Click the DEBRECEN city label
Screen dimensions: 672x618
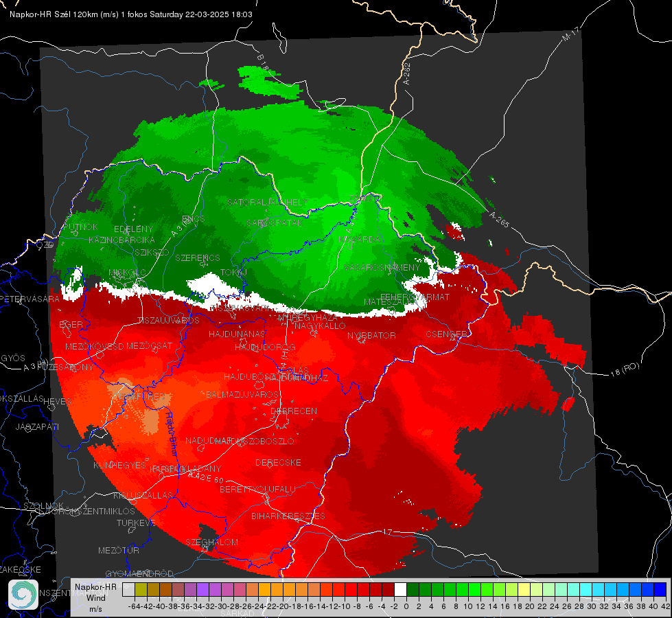point(294,411)
